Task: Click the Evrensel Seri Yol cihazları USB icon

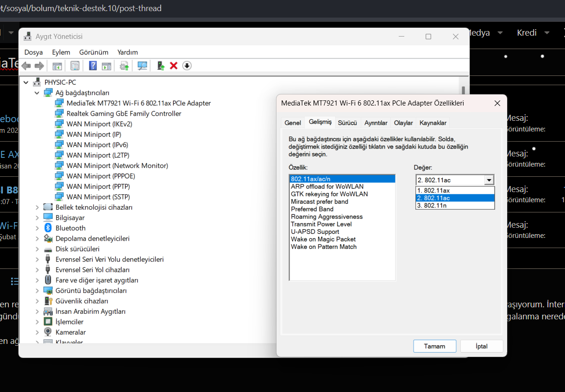Action: click(48, 269)
